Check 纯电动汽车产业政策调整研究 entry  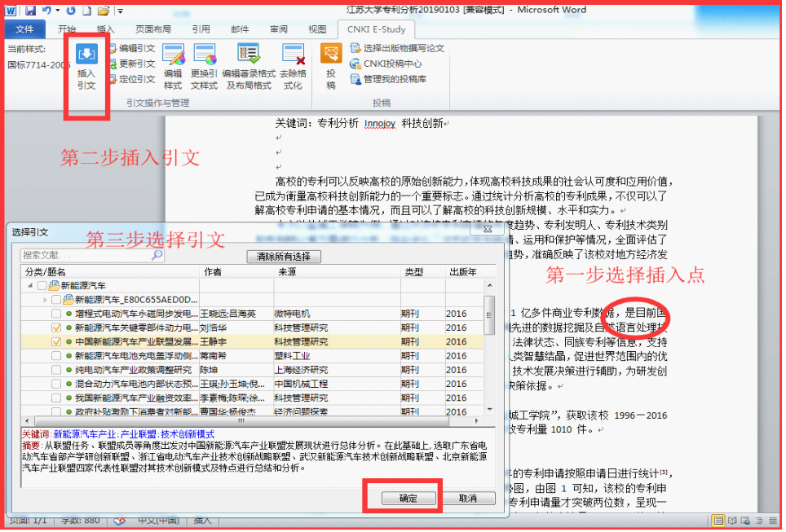[56, 370]
